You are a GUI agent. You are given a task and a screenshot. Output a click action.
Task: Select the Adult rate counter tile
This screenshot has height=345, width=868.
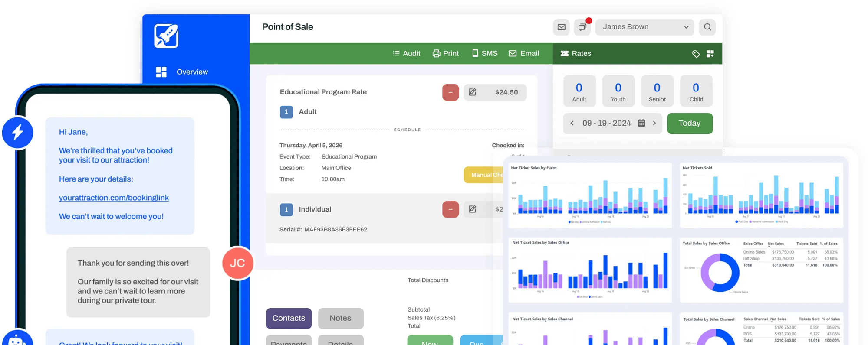tap(579, 91)
